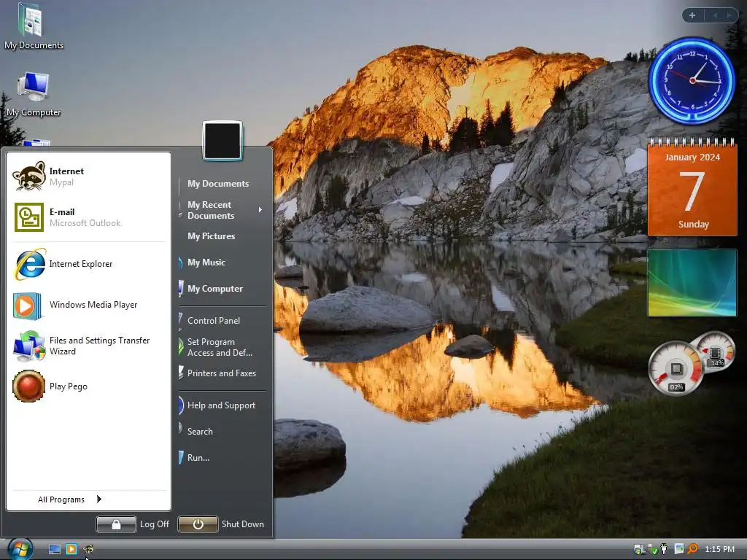Click the Start orb button

[20, 548]
